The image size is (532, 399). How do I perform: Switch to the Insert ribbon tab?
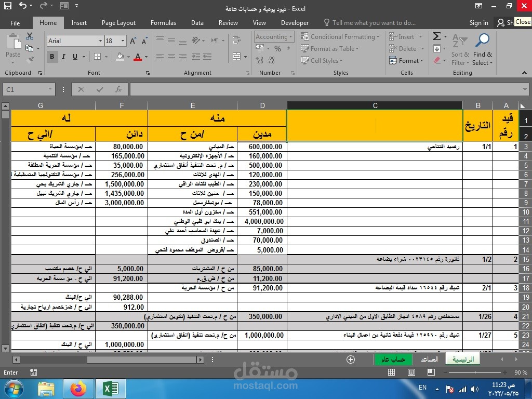pyautogui.click(x=79, y=23)
